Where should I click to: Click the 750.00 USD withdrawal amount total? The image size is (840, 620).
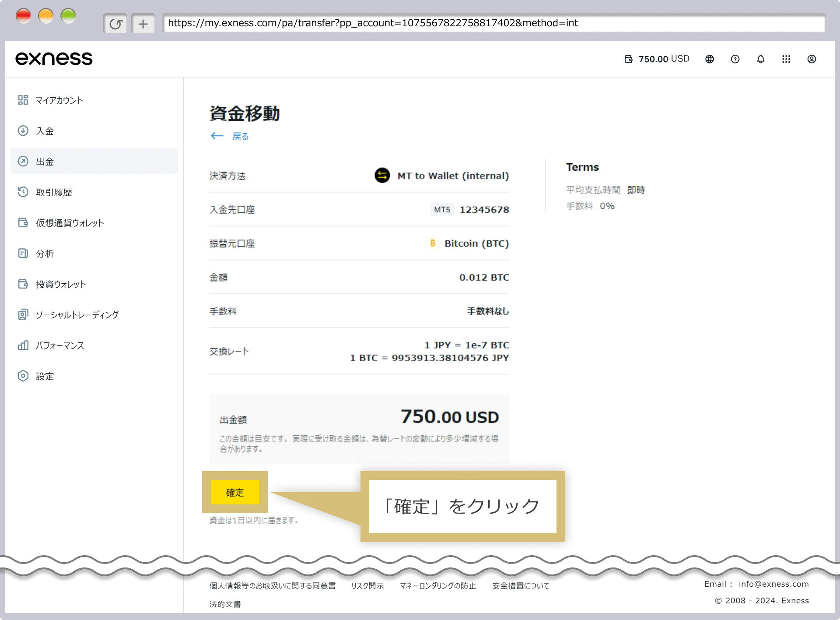tap(450, 417)
